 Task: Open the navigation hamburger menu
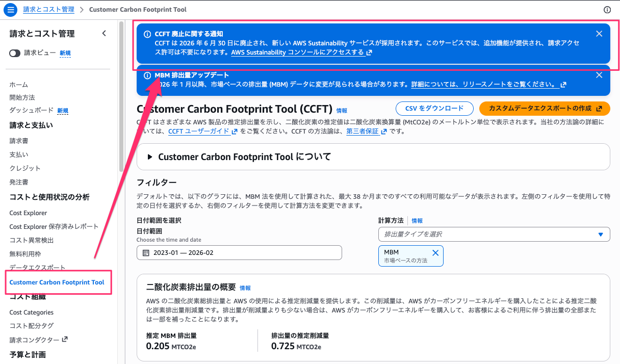pos(10,9)
